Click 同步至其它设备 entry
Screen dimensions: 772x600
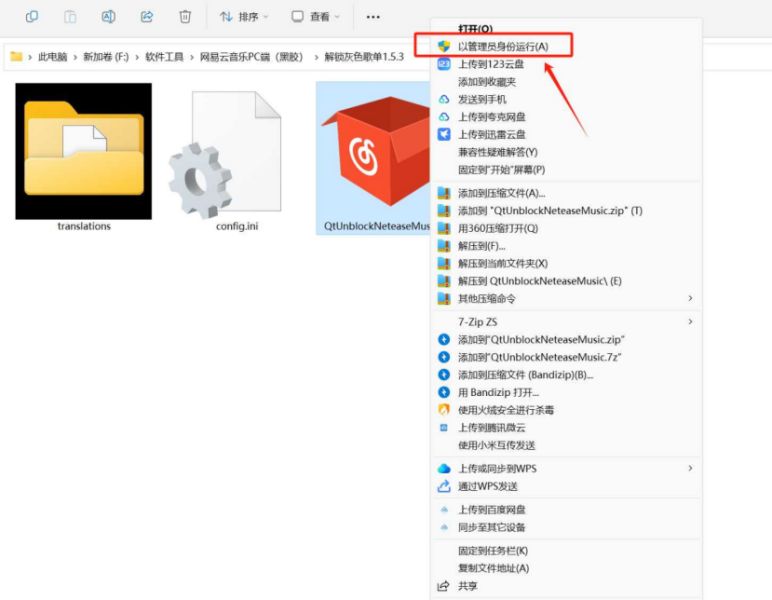tap(566, 527)
